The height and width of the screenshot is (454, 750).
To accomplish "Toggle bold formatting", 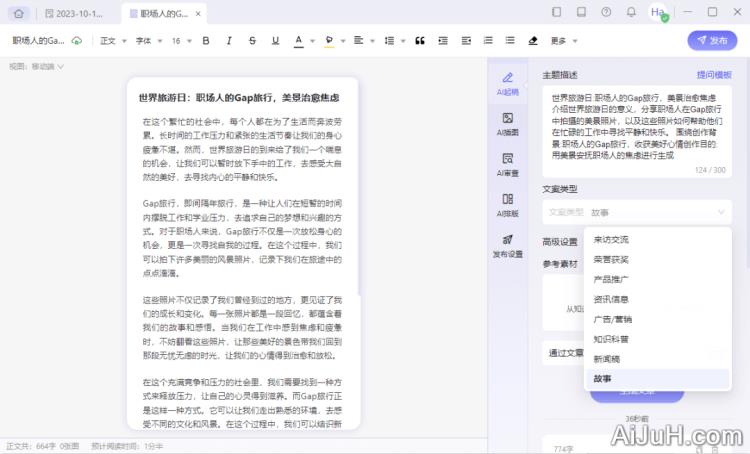I will tap(206, 41).
